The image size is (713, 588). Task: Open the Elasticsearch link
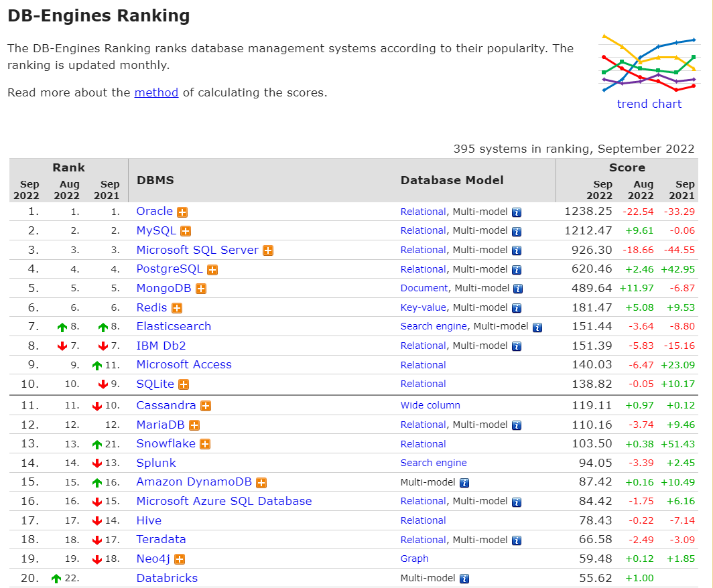[174, 326]
